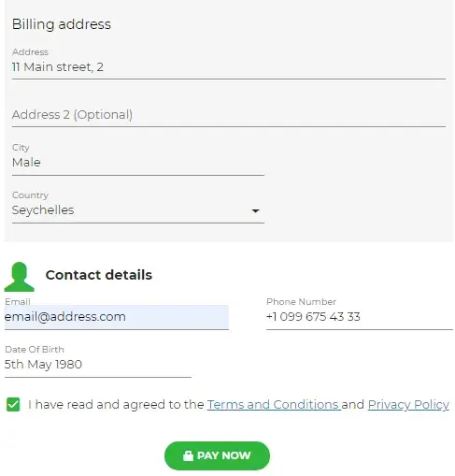Select the Email field with email@address.com

117,317
